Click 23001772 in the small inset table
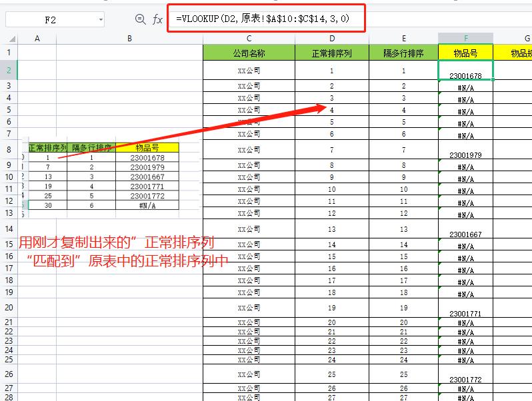 (147, 196)
